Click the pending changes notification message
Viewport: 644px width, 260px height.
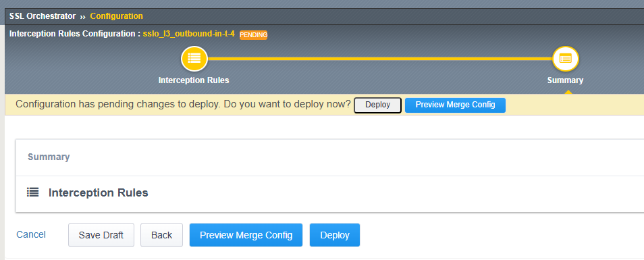[x=183, y=104]
